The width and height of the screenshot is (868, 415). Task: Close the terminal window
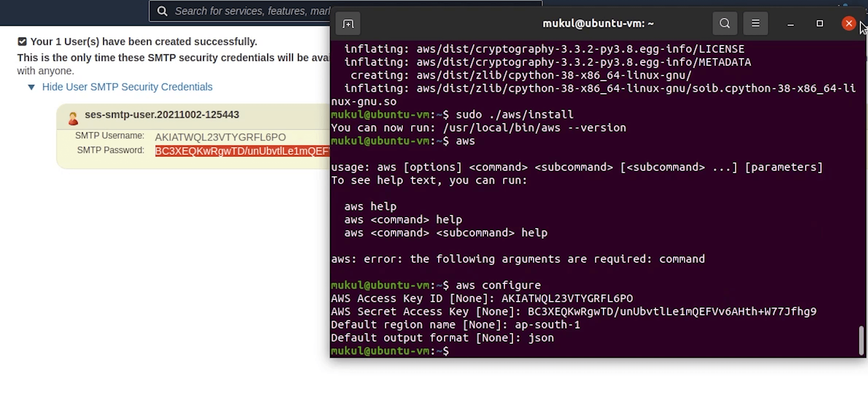click(849, 24)
